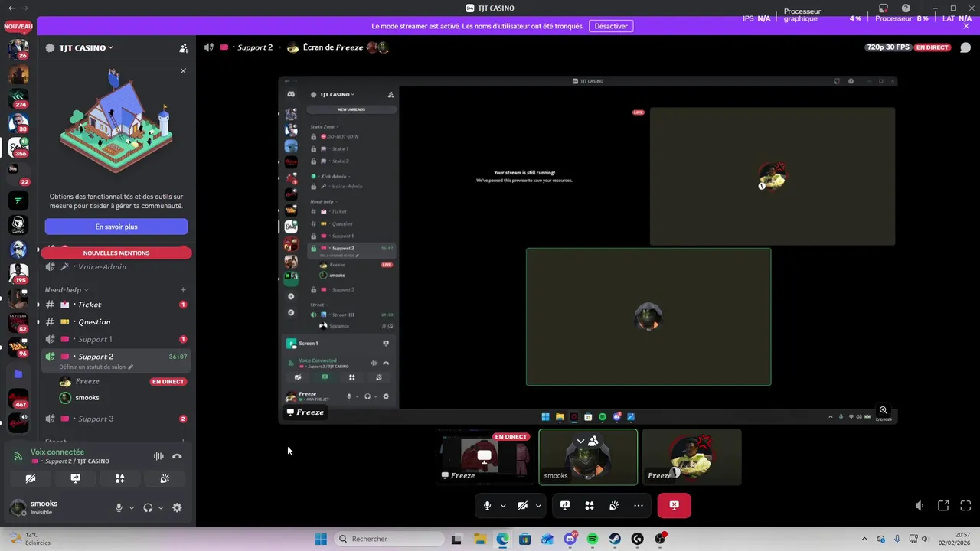Share your screen from voice panel
Image resolution: width=980 pixels, height=551 pixels.
75,478
